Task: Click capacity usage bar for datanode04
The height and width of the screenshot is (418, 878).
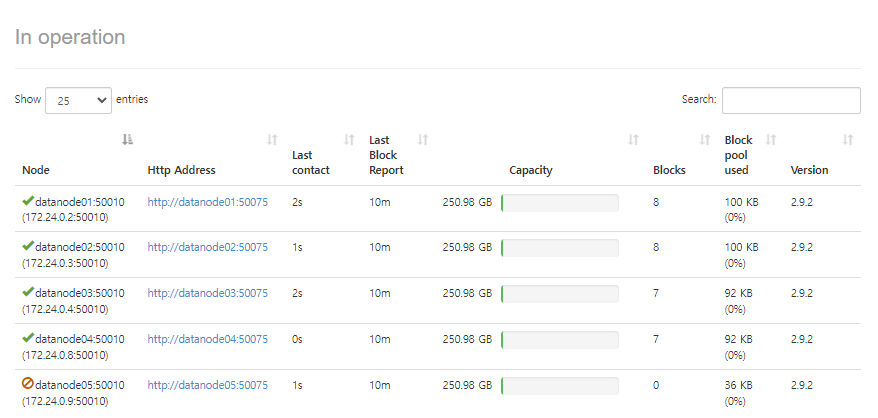Action: point(560,340)
